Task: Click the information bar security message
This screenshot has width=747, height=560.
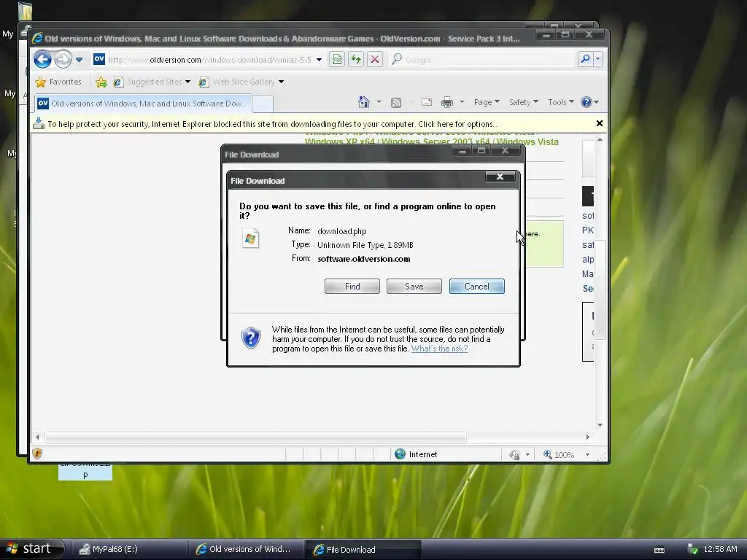Action: tap(272, 124)
